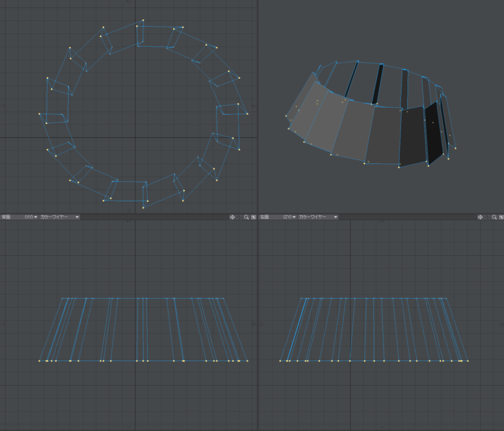Click the zoom magnifier icon in 背面 viewport
Image resolution: width=504 pixels, height=431 pixels.
(x=247, y=217)
